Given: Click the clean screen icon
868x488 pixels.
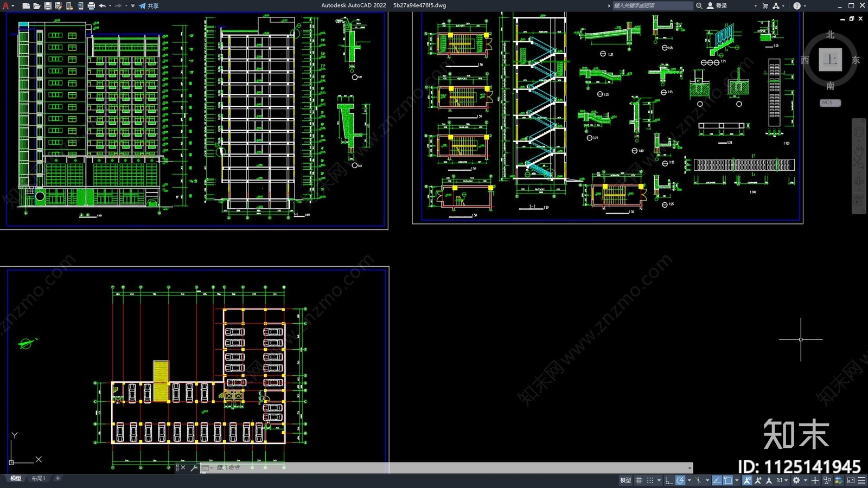Looking at the screenshot, I should pos(851,480).
